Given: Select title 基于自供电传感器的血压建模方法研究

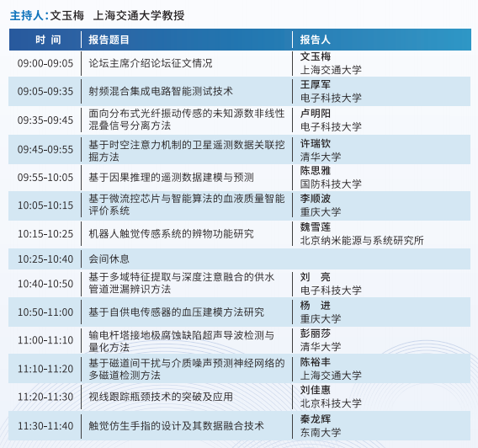Looking at the screenshot, I should click(176, 312).
